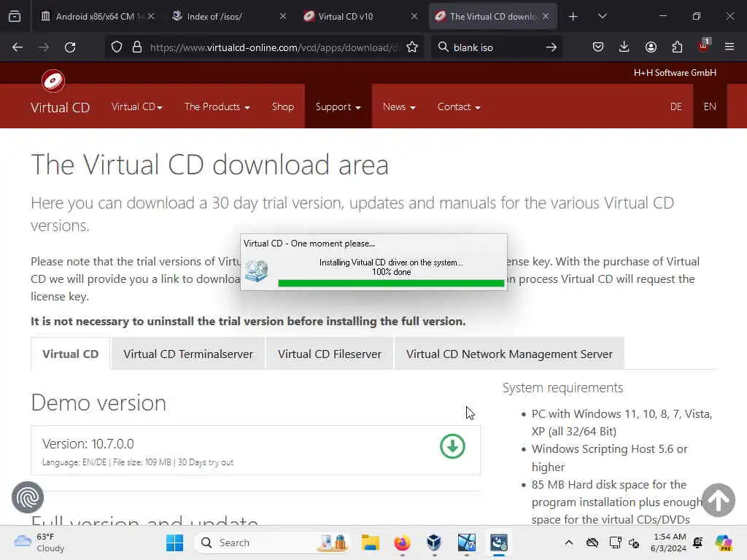Viewport: 747px width, 560px height.
Task: Click the Version: 10.7.0.0 text
Action: click(88, 444)
